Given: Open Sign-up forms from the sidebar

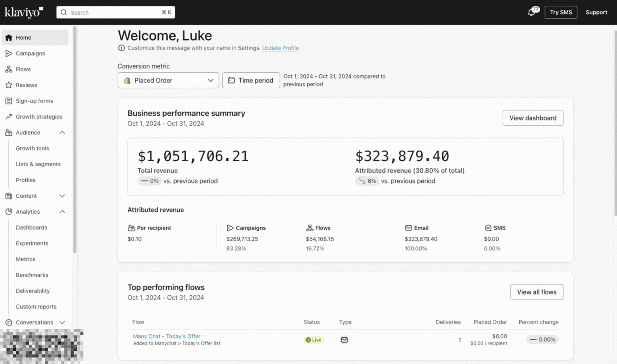Looking at the screenshot, I should 35,101.
